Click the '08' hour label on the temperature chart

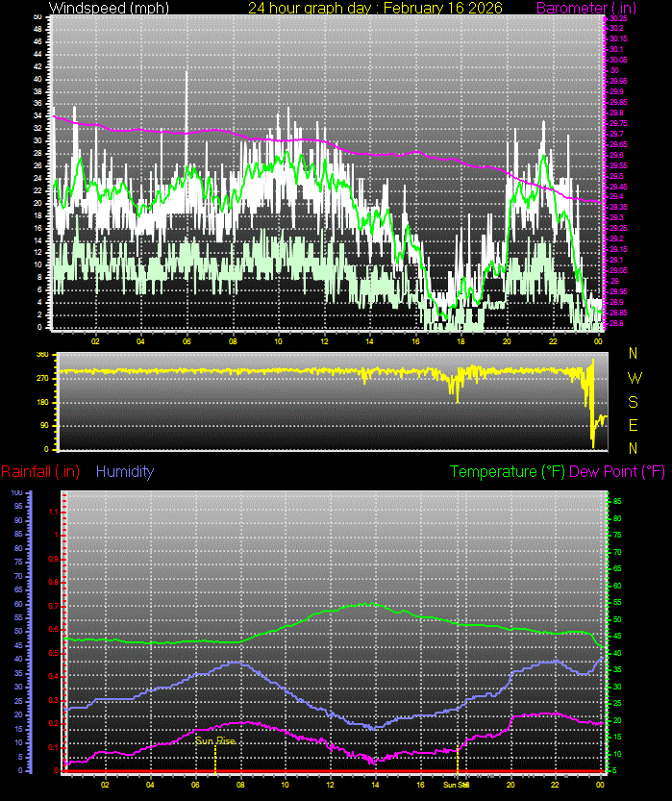pyautogui.click(x=240, y=785)
